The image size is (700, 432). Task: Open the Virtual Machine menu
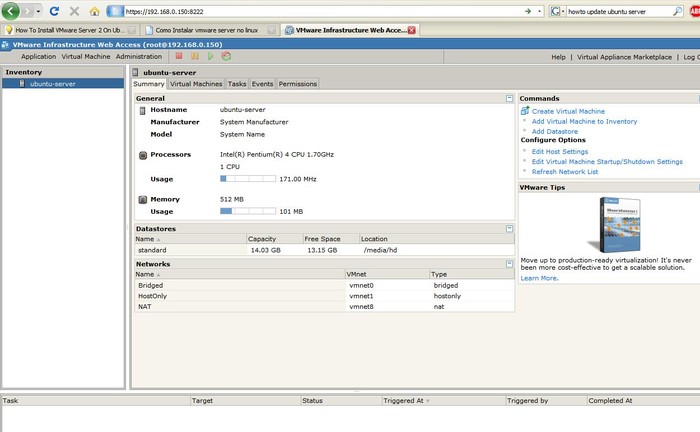86,57
